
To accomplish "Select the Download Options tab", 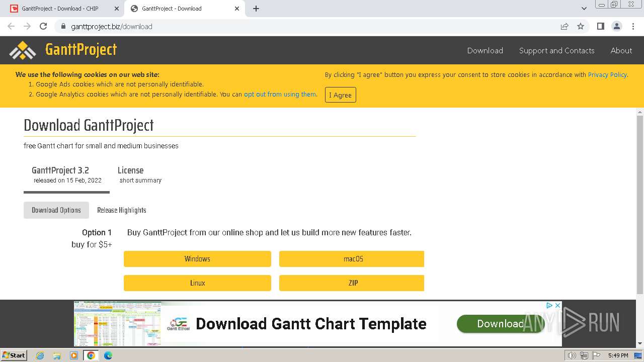I will point(56,210).
